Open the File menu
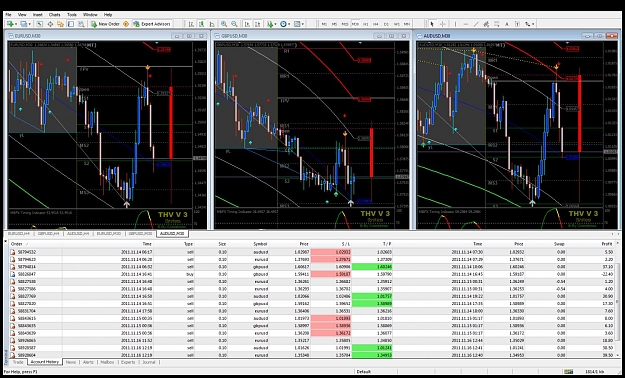This screenshot has height=378, width=625. (x=8, y=15)
